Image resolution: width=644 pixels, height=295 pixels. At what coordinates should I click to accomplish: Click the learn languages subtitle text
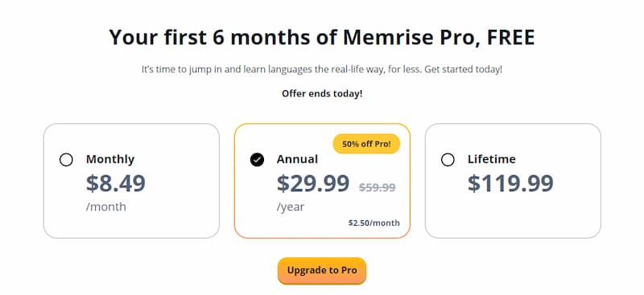[x=322, y=69]
